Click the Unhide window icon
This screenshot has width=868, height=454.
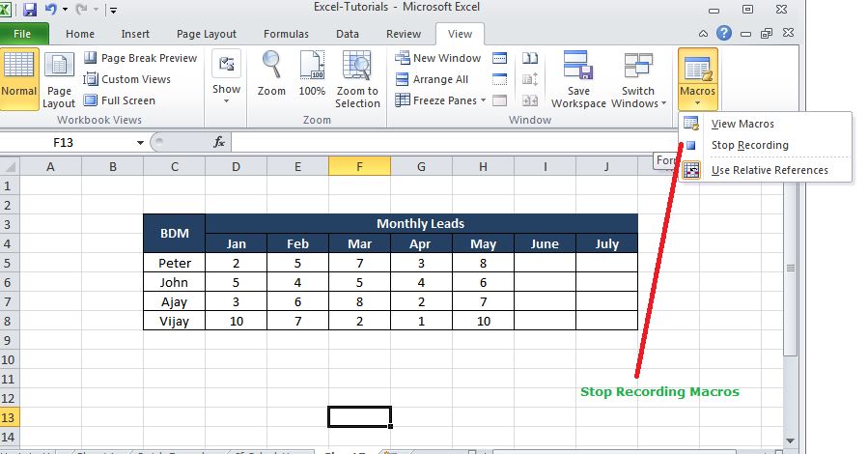point(500,100)
